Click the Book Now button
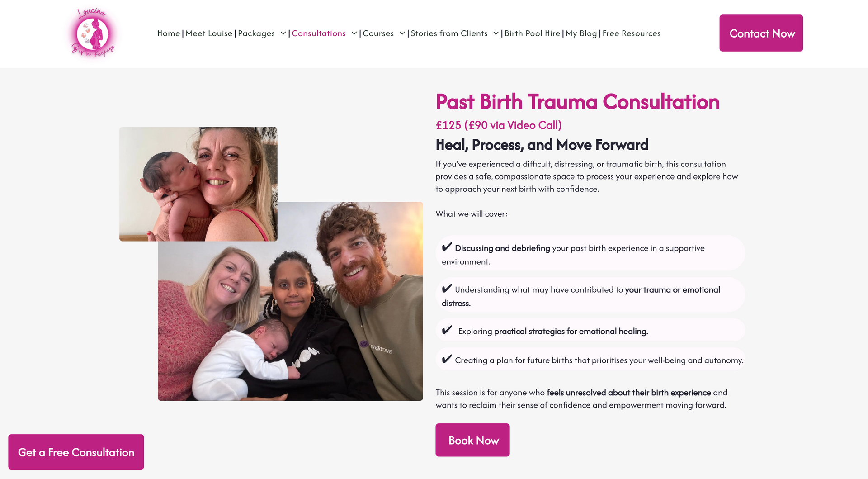Screen dimensions: 868x479 [x=472, y=440]
